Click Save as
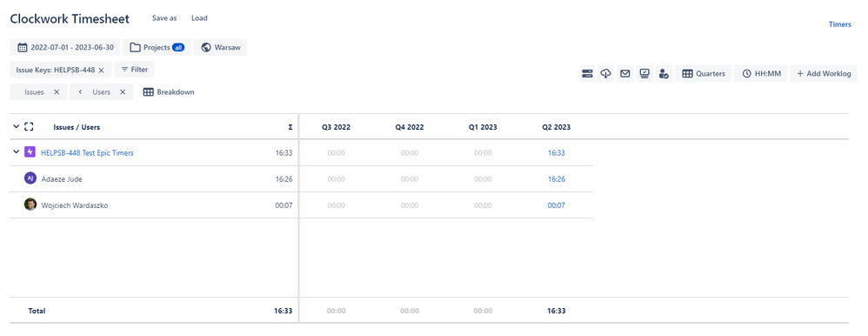This screenshot has height=336, width=868. tap(164, 18)
